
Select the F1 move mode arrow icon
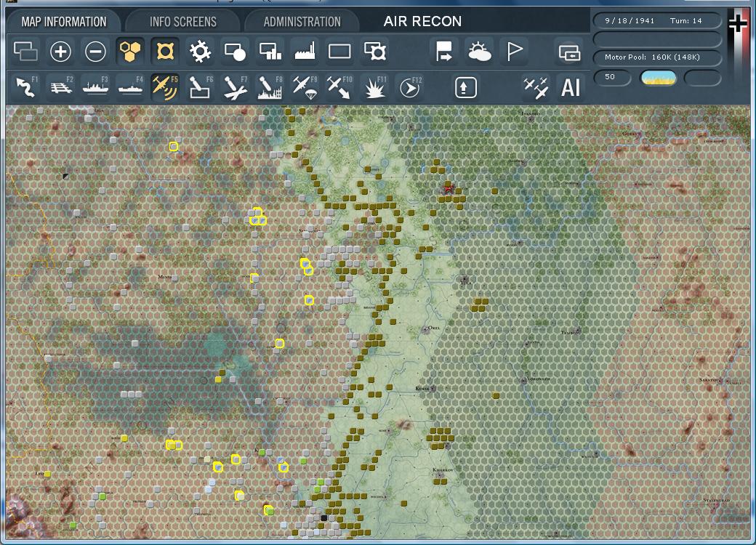[x=26, y=87]
